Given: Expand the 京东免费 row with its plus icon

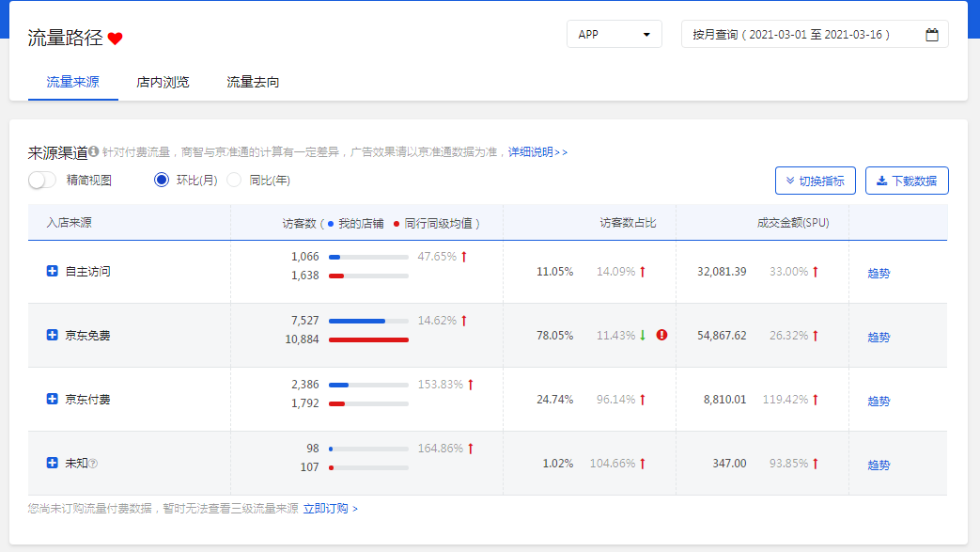Looking at the screenshot, I should click(53, 335).
